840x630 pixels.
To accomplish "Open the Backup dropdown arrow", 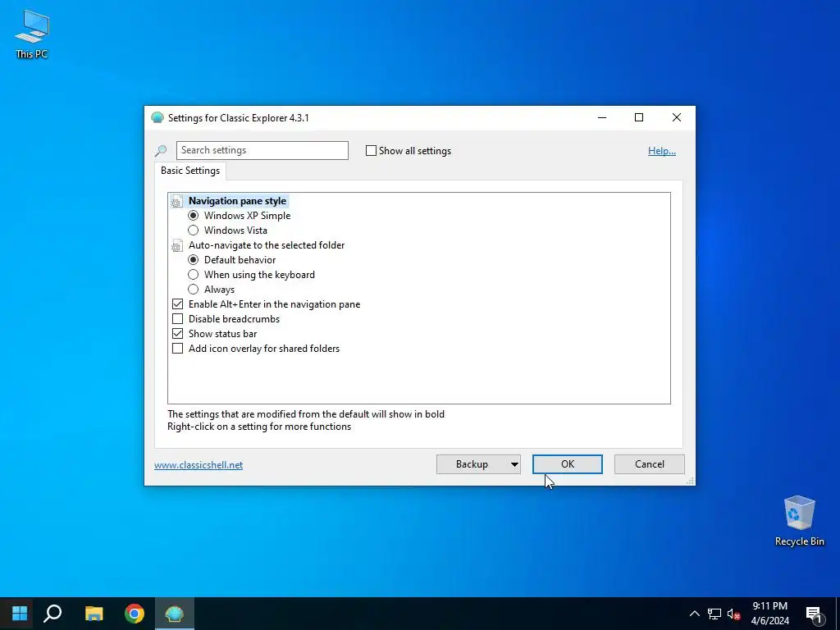I will pyautogui.click(x=514, y=464).
